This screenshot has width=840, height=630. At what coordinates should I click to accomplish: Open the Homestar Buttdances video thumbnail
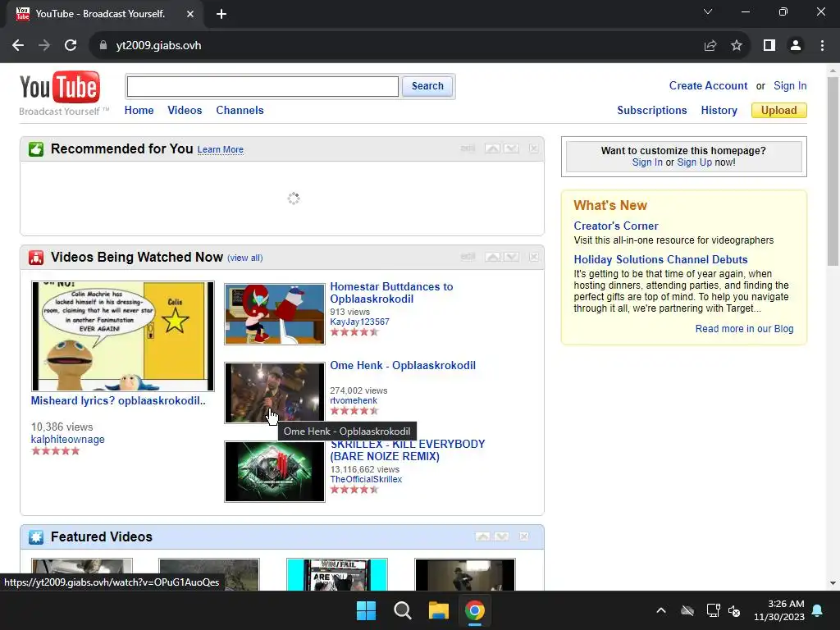[275, 314]
